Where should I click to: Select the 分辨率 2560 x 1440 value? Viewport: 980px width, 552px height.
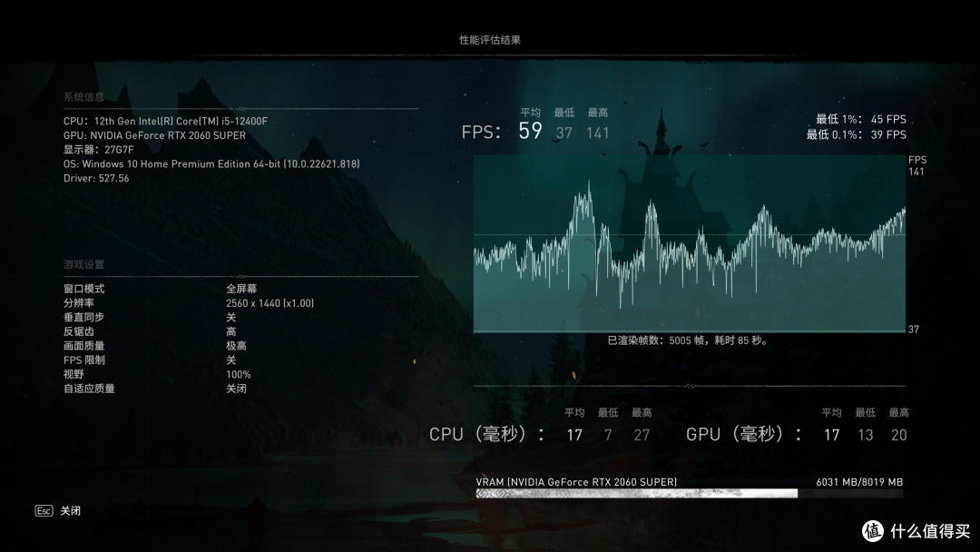(269, 303)
